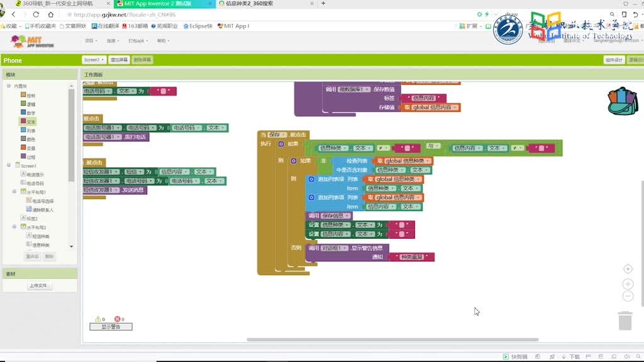Open the 163邮箱 bookmark
This screenshot has width=644, height=362.
135,26
